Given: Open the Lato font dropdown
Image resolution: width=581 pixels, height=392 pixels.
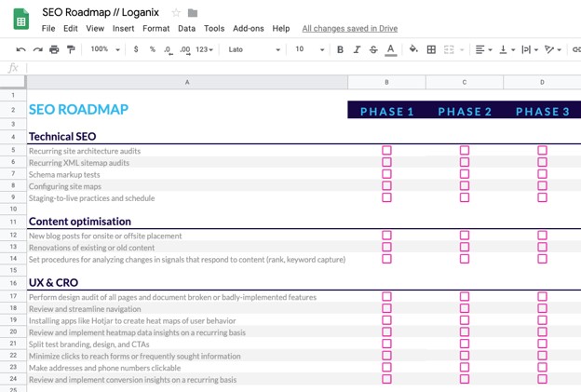Looking at the screenshot, I should (x=254, y=49).
